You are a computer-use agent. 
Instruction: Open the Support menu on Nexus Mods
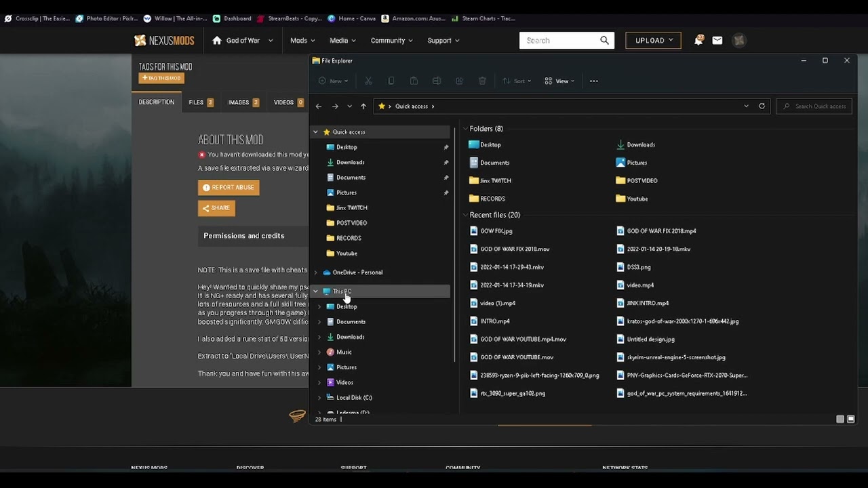pyautogui.click(x=443, y=41)
